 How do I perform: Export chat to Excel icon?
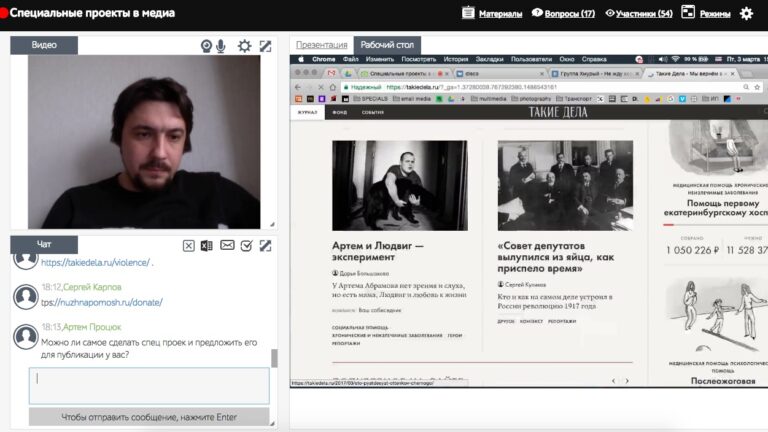coord(207,245)
